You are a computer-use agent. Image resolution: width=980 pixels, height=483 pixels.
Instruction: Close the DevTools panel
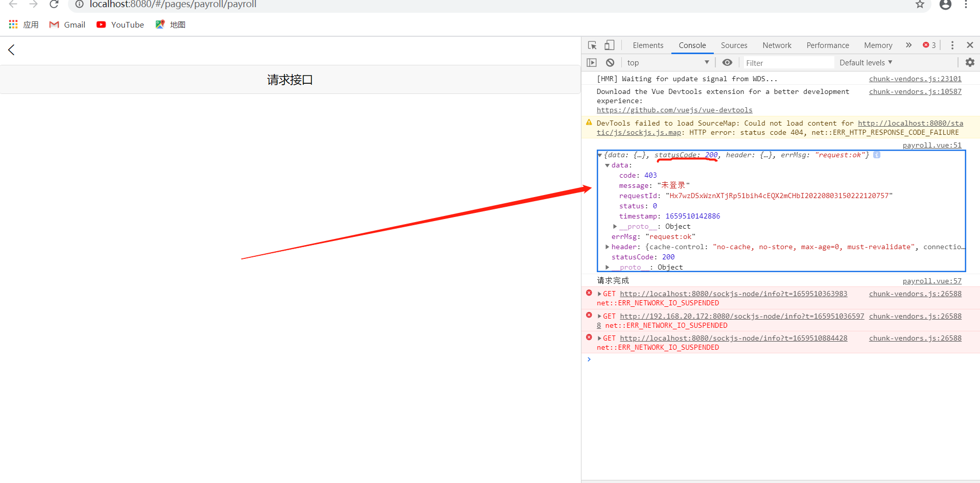click(x=970, y=45)
